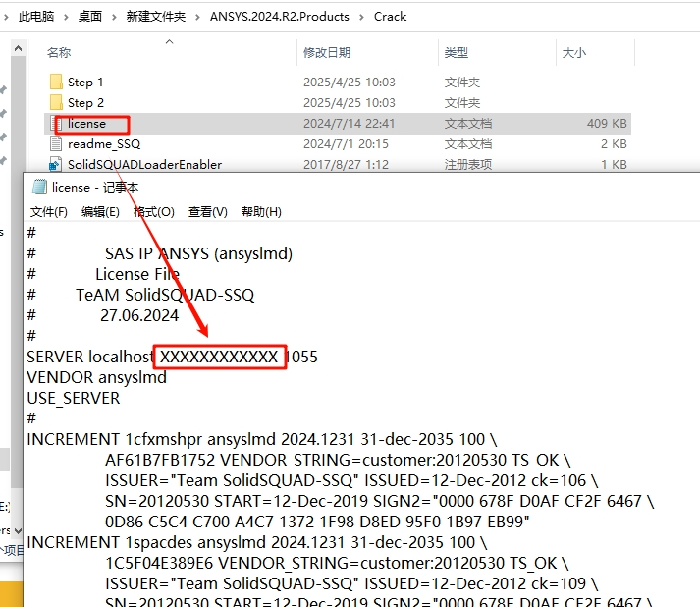Go to 新建文件夹 in the address breadcrumb
This screenshot has width=700, height=607.
[x=156, y=17]
